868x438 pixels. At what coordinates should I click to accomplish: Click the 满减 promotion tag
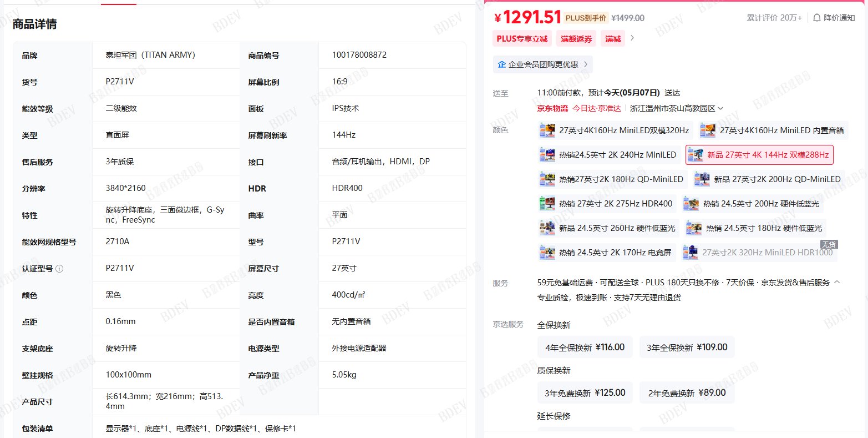coord(613,39)
